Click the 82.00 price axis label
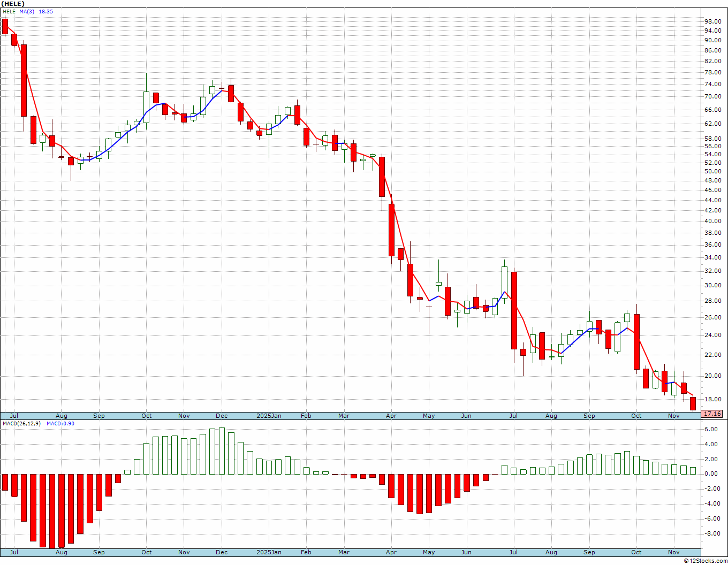 [712, 61]
